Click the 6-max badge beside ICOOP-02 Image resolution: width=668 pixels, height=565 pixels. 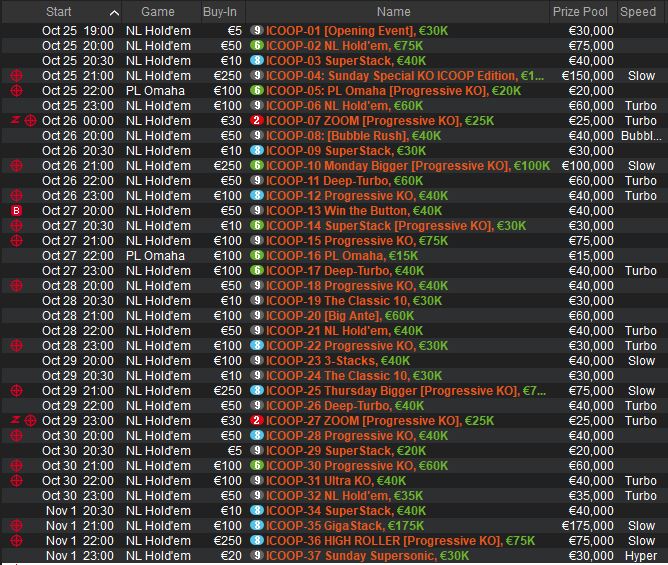coord(256,45)
